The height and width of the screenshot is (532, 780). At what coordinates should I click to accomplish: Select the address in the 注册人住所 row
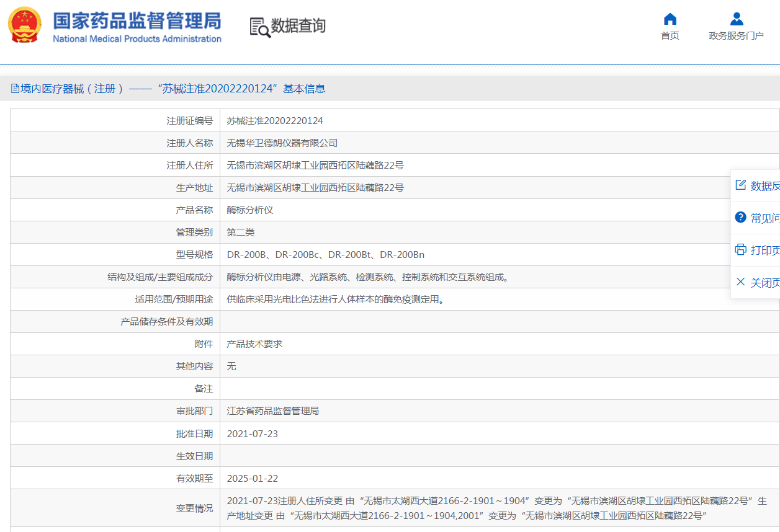(x=315, y=166)
